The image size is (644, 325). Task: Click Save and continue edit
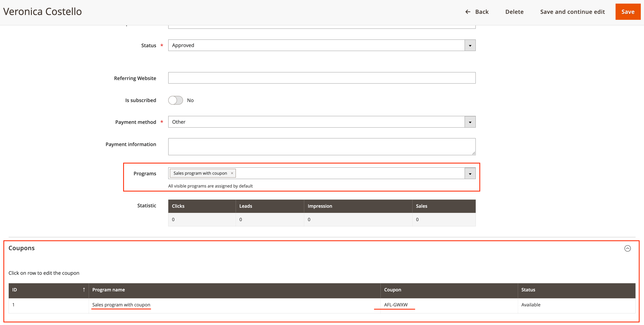pyautogui.click(x=572, y=12)
